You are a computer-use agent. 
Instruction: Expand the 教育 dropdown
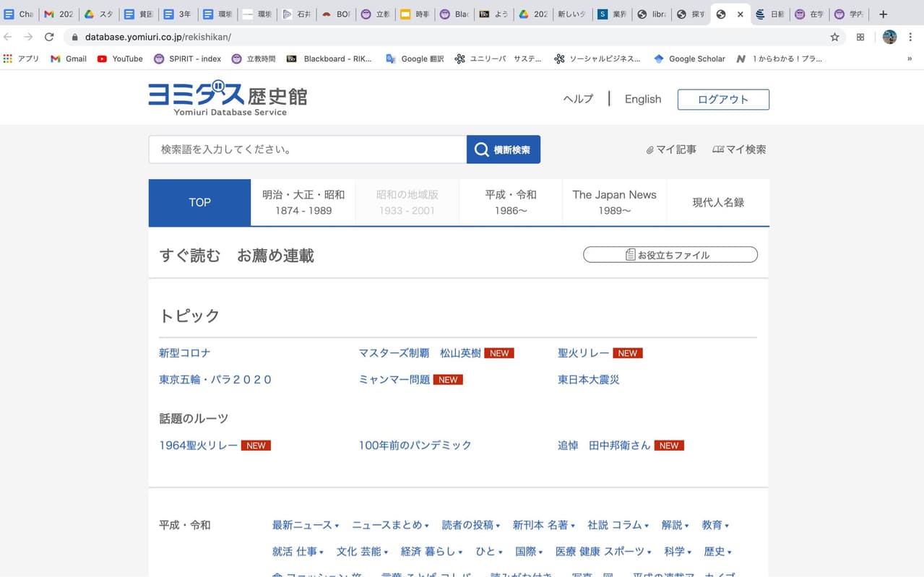click(x=716, y=525)
